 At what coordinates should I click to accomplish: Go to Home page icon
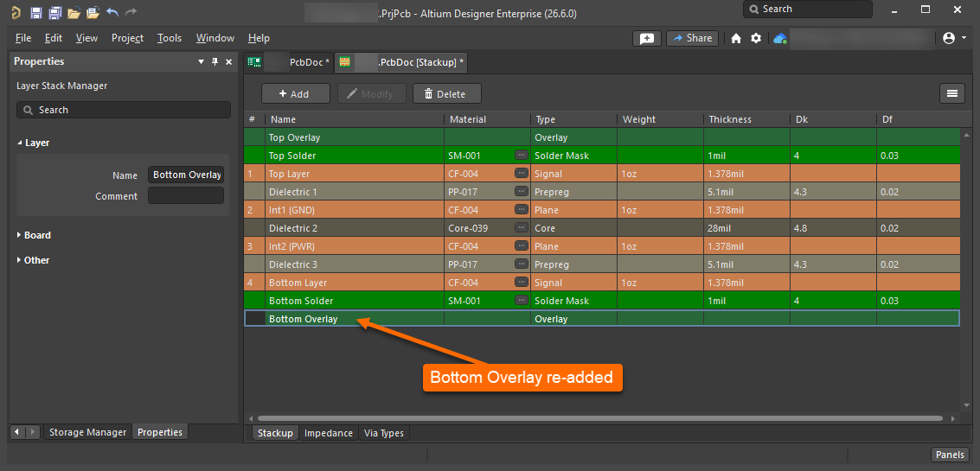735,39
